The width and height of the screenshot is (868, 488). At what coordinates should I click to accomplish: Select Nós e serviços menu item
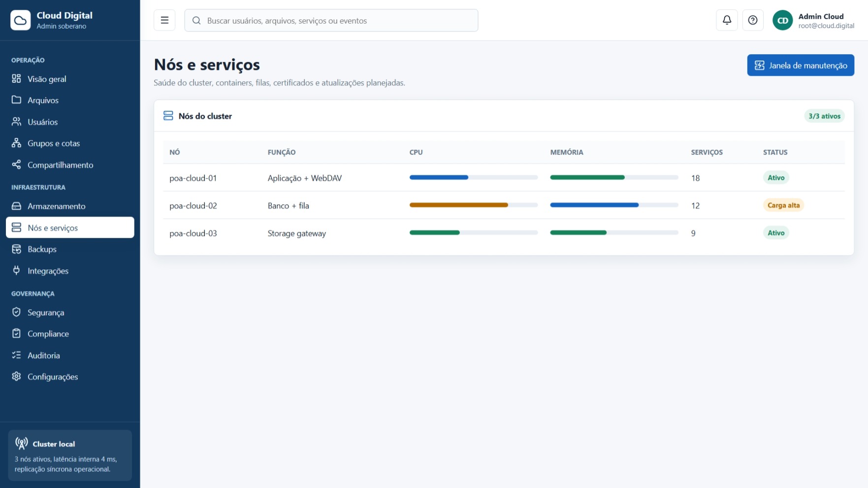click(70, 228)
